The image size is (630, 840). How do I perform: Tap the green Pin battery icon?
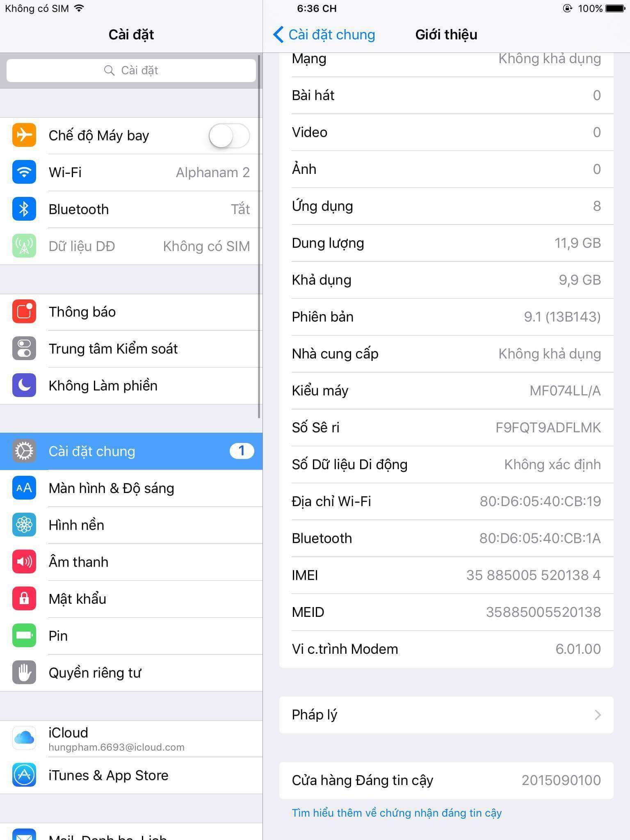pyautogui.click(x=24, y=636)
